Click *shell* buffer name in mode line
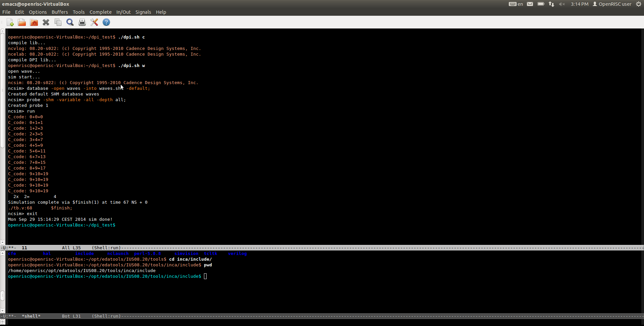The height and width of the screenshot is (326, 644). [x=31, y=316]
